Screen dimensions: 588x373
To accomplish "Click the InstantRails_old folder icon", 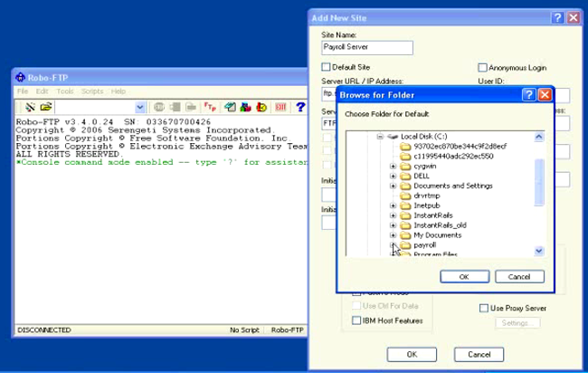I will pos(405,225).
